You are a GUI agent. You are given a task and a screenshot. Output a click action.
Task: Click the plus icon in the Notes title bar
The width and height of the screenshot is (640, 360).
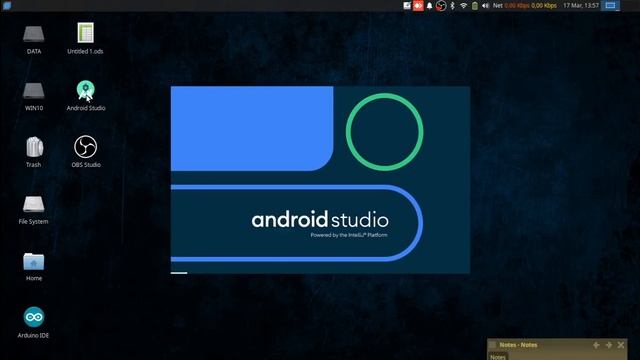pyautogui.click(x=596, y=345)
